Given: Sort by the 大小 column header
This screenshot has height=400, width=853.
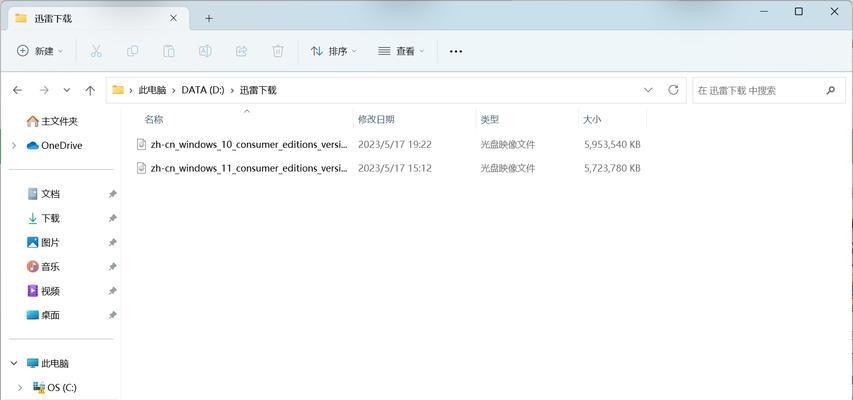Looking at the screenshot, I should 592,120.
